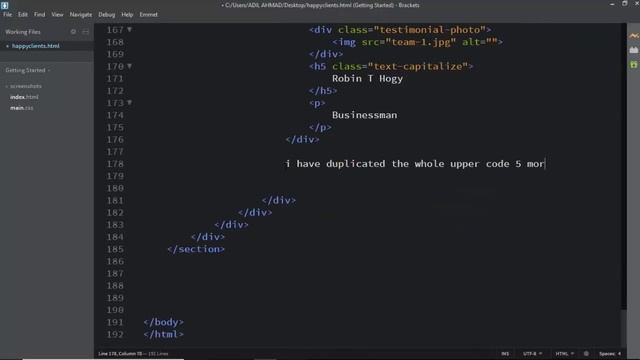This screenshot has width=640, height=360.
Task: Click the Live Preview lightning icon
Action: coord(633,36)
